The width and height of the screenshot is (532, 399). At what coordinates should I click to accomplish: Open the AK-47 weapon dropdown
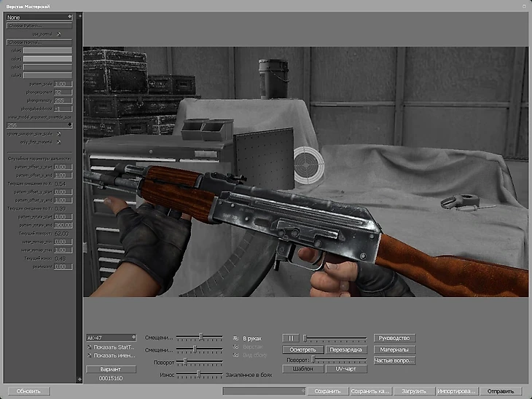tap(111, 338)
